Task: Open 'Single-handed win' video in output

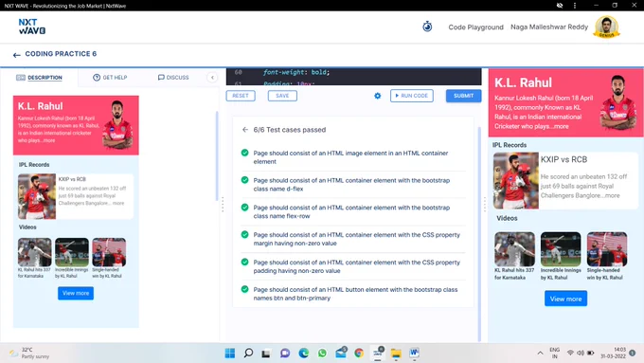Action: point(607,249)
